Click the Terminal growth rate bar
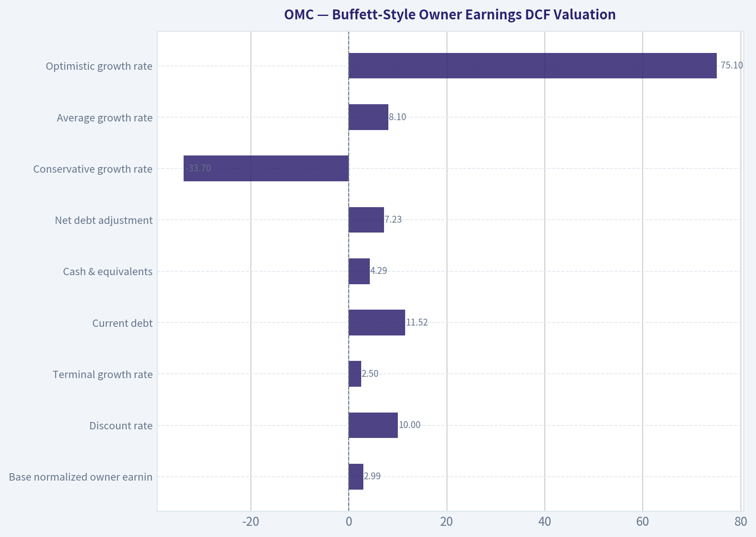This screenshot has height=537, width=756. tap(355, 374)
